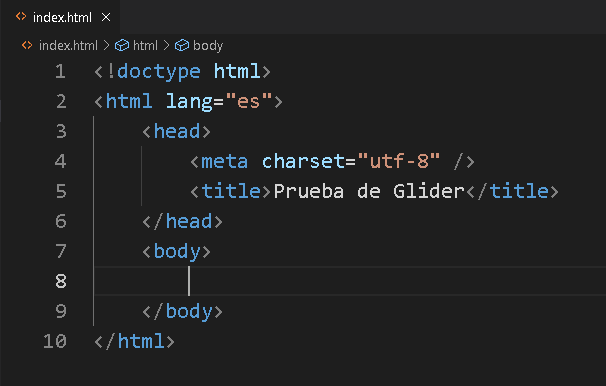Click the lang attribute name
The image size is (606, 386).
(x=189, y=102)
